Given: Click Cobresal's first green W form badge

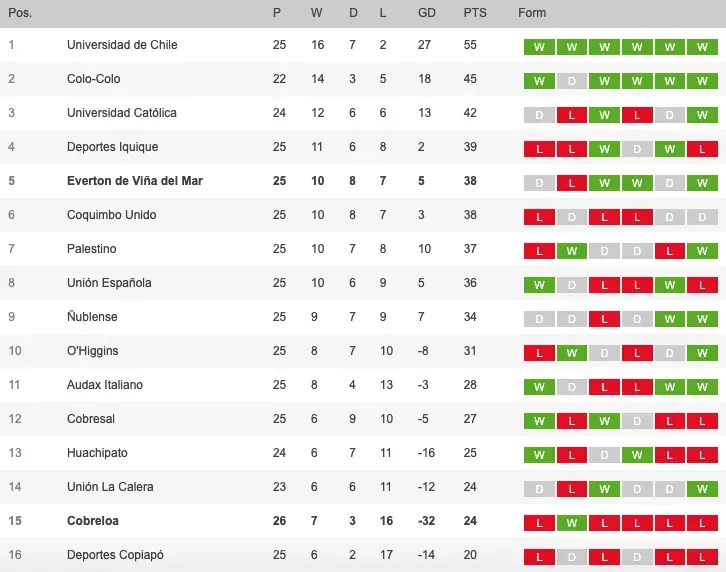Looking at the screenshot, I should (539, 420).
